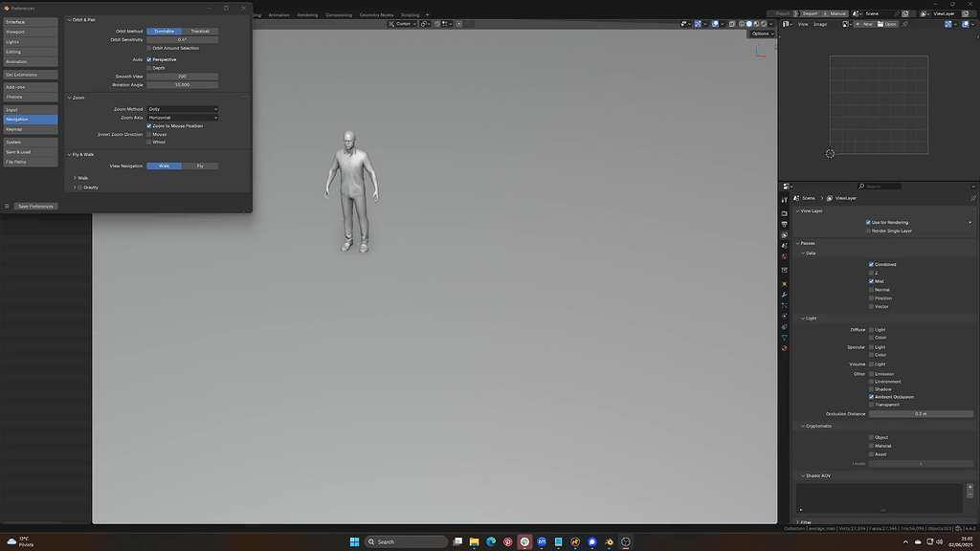Open Image menu in Image Editor
The width and height of the screenshot is (980, 551).
pos(820,24)
